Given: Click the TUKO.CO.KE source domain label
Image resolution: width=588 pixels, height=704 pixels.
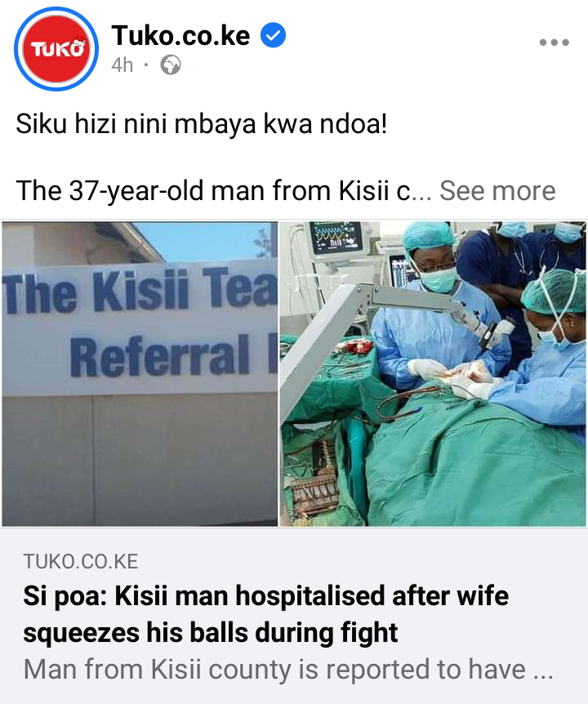Looking at the screenshot, I should [x=81, y=561].
